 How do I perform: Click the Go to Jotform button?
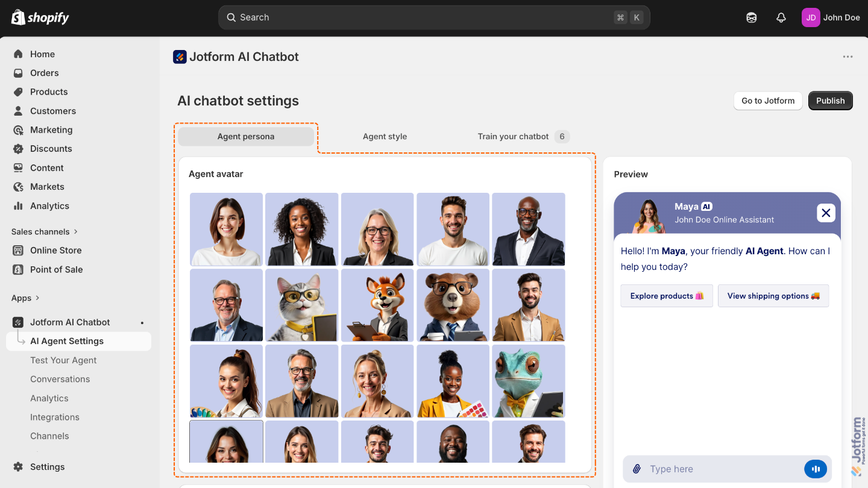[x=768, y=100]
